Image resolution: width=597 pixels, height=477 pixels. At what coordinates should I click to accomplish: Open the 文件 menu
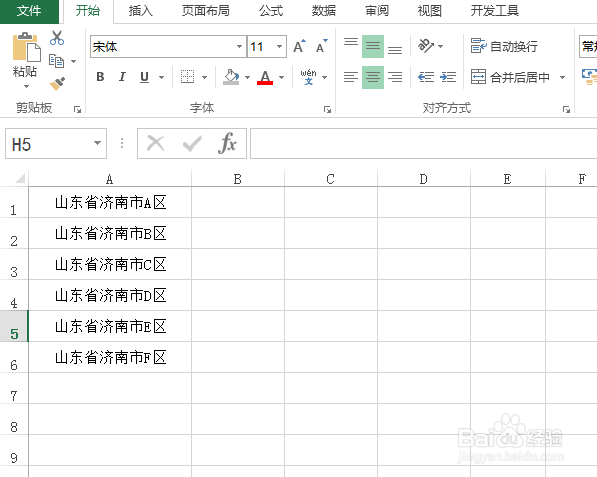(x=29, y=11)
